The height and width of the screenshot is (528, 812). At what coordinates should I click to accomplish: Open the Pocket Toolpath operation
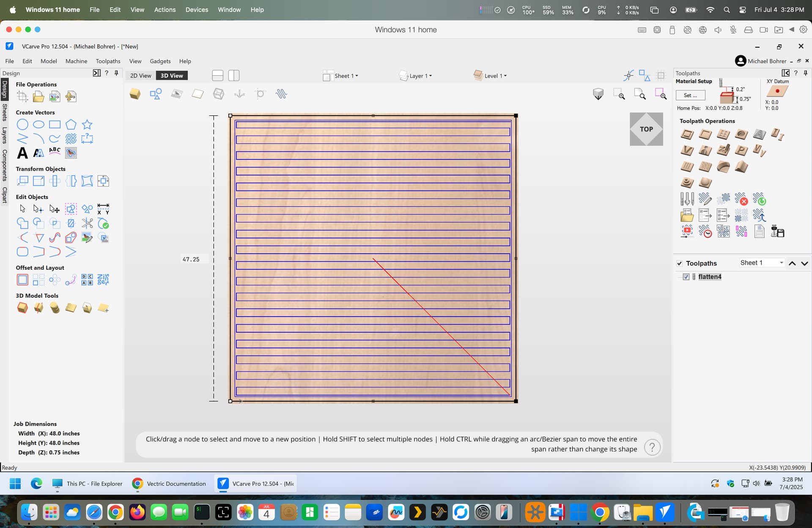705,135
